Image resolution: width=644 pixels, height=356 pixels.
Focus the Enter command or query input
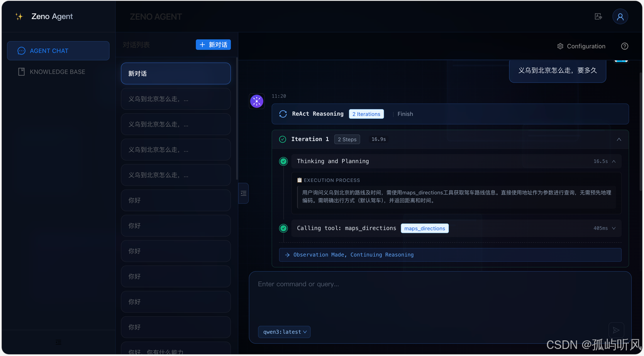click(x=440, y=297)
